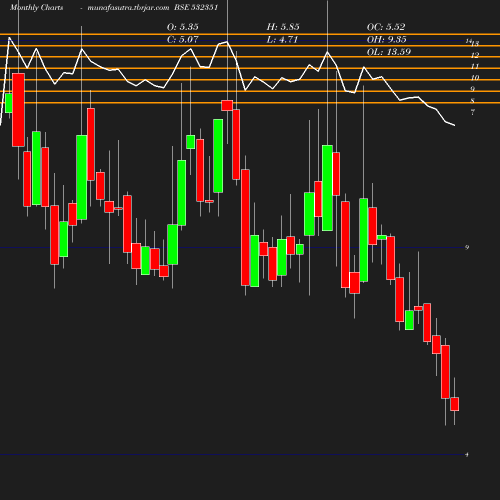This screenshot has height=500, width=500.
Task: Click the close value 'C: 5.07'
Action: pos(183,39)
